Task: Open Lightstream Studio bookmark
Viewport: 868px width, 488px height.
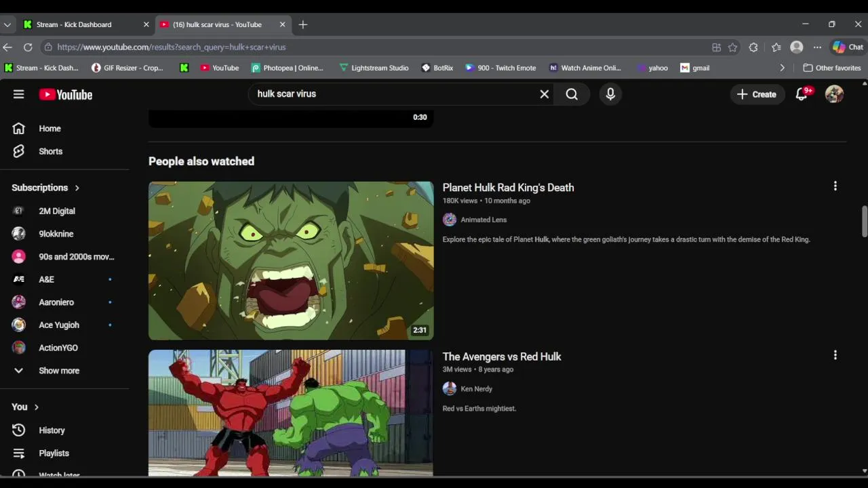Action: coord(374,68)
